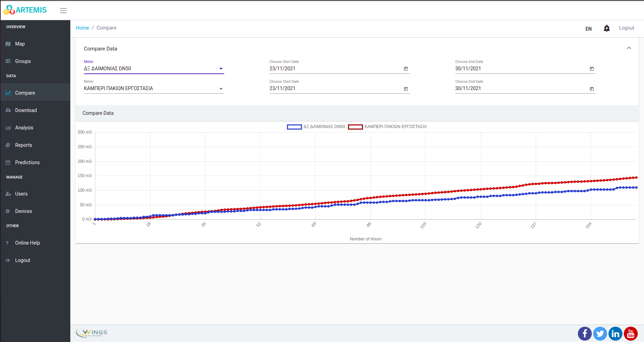
Task: Go to Predictions in the sidebar
Action: pyautogui.click(x=27, y=162)
